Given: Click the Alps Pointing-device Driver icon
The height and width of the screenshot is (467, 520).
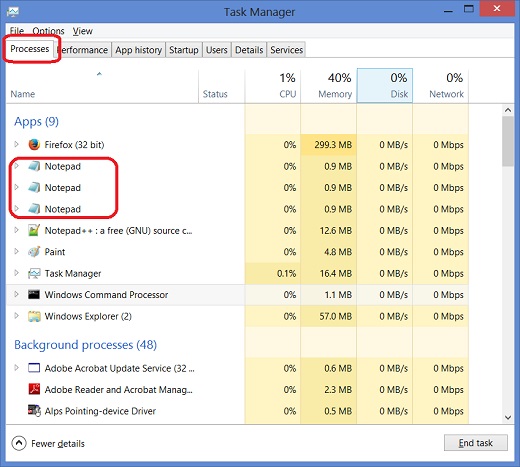Looking at the screenshot, I should pyautogui.click(x=34, y=411).
